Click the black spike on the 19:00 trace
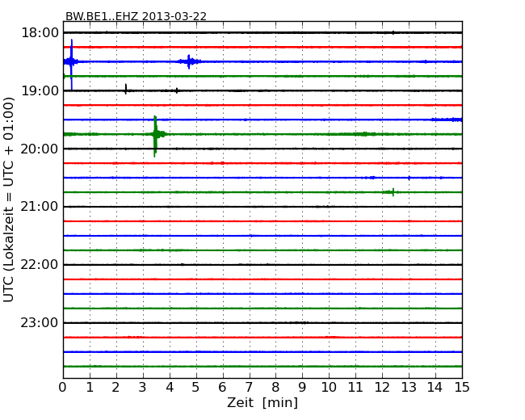The image size is (525, 420). pos(125,89)
